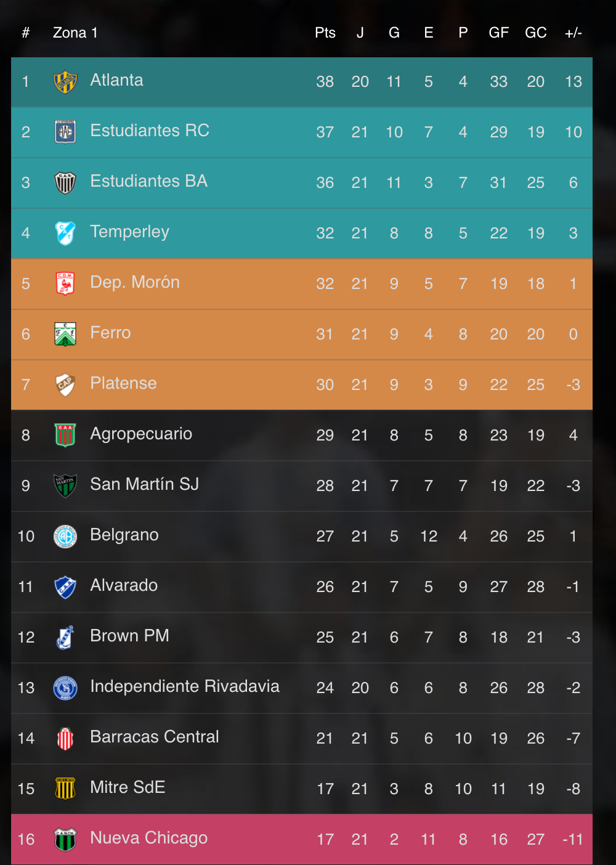The height and width of the screenshot is (865, 616).
Task: Click the GF column header
Action: pos(499,33)
